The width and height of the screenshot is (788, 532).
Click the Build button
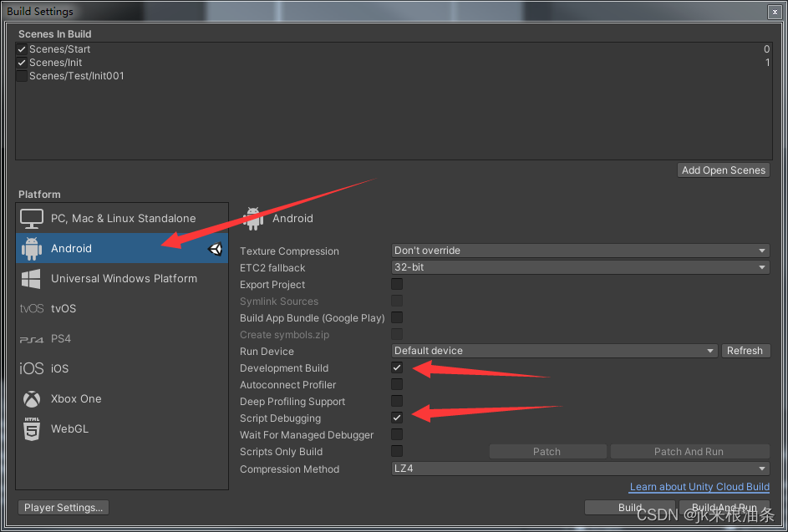(x=630, y=508)
